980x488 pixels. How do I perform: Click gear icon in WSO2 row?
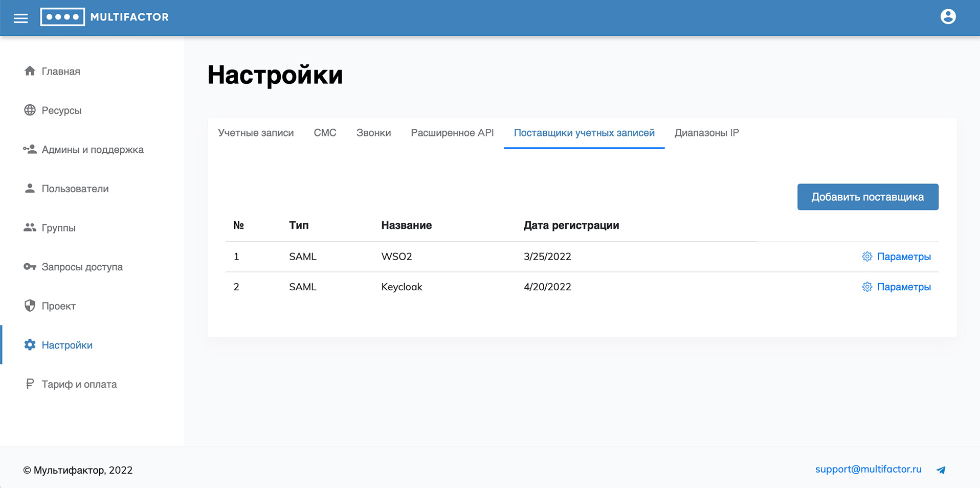click(867, 257)
